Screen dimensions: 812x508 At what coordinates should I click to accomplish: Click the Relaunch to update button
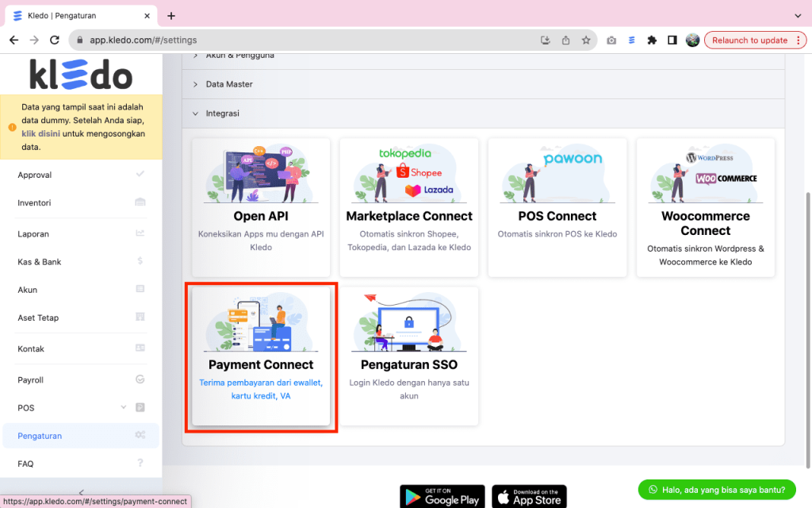pyautogui.click(x=749, y=40)
